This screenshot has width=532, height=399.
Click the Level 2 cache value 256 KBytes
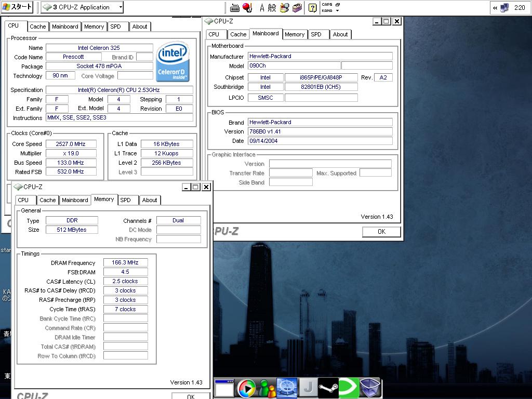pos(167,163)
